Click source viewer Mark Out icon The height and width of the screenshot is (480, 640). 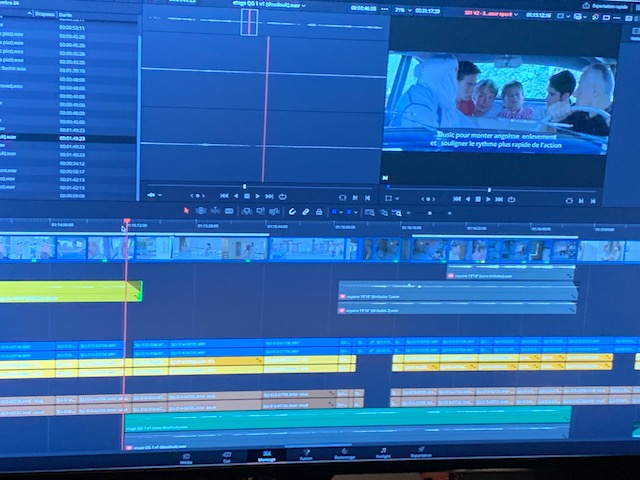tap(367, 198)
